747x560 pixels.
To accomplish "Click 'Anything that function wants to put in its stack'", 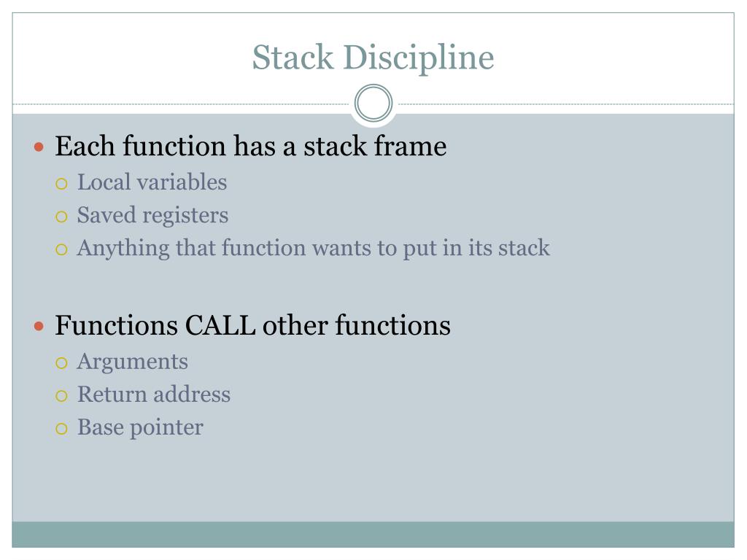I will [x=314, y=248].
